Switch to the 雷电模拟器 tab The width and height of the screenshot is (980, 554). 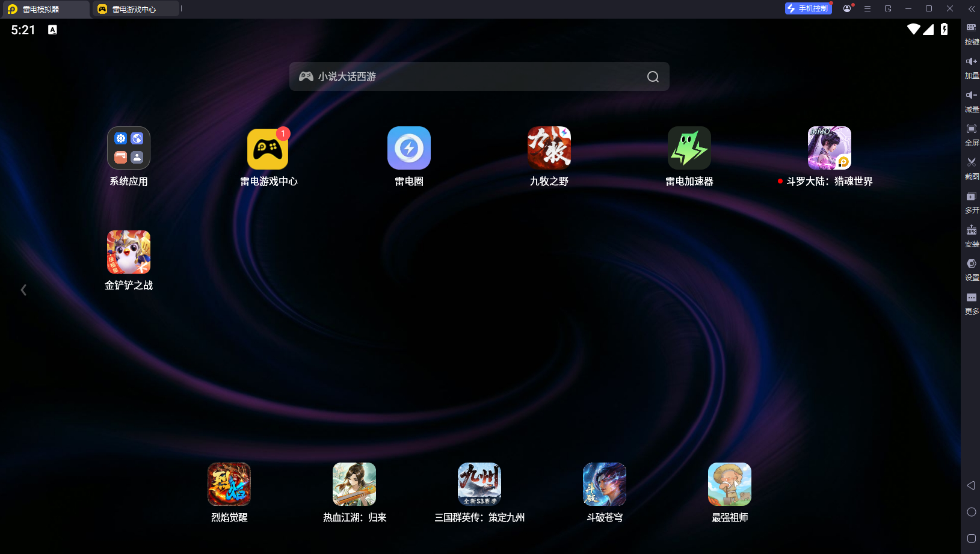point(45,9)
